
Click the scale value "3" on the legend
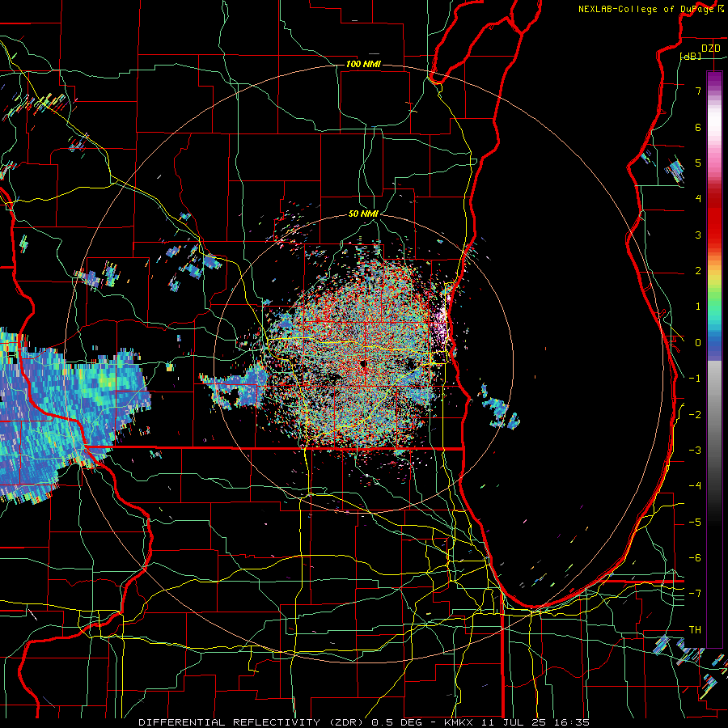(x=698, y=235)
